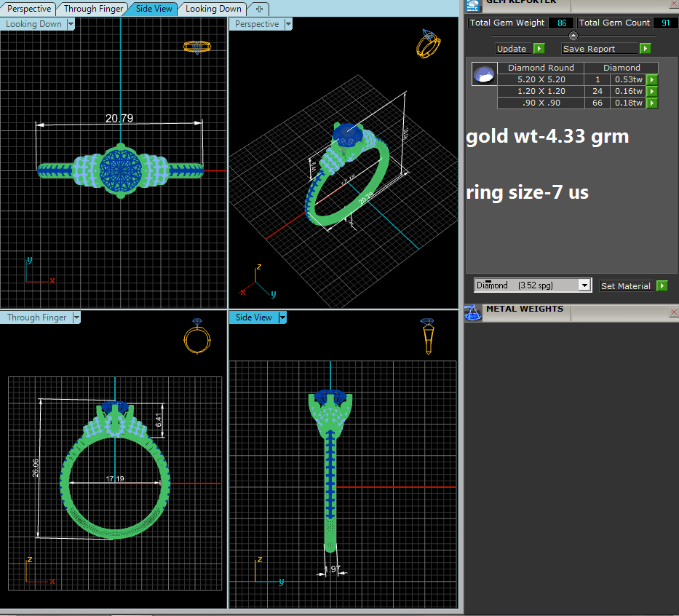Open Through Finger viewport dropdown arrow

(75, 317)
